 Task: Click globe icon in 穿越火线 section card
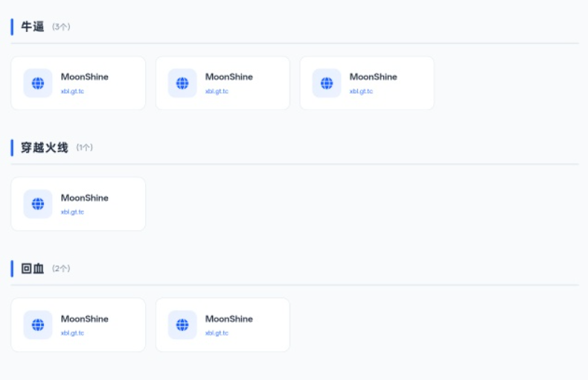tap(38, 204)
